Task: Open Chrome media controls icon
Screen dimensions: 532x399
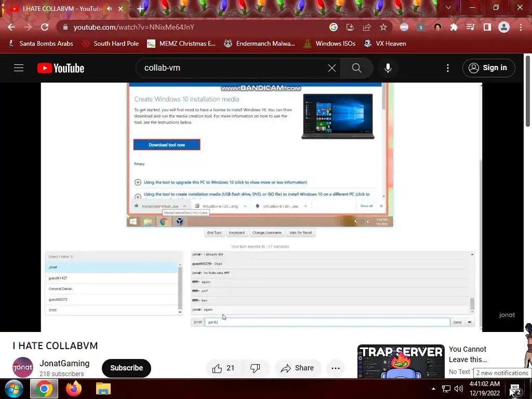Action: 471,27
